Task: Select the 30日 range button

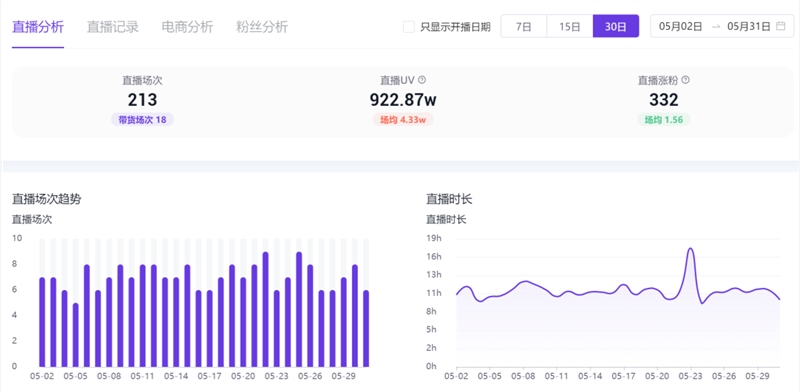Action: point(616,27)
